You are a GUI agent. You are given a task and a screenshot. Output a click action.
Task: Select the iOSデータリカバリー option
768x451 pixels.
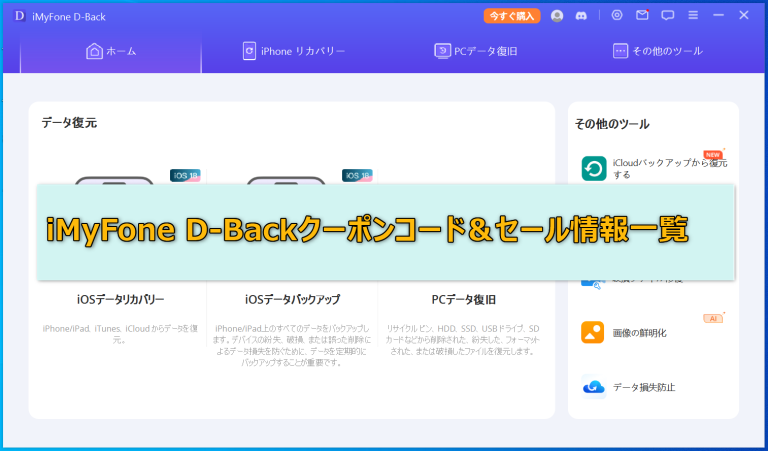[120, 300]
